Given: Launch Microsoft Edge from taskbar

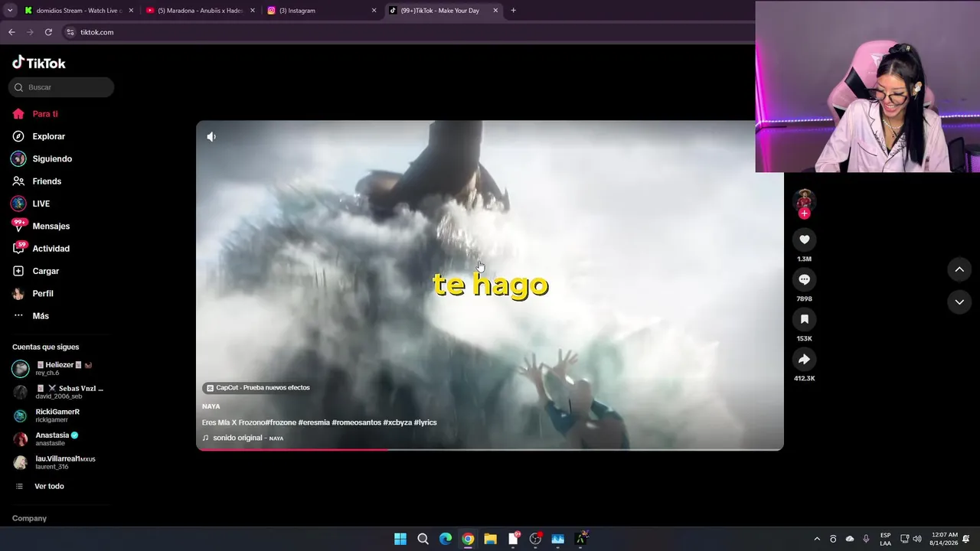Looking at the screenshot, I should pyautogui.click(x=446, y=539).
